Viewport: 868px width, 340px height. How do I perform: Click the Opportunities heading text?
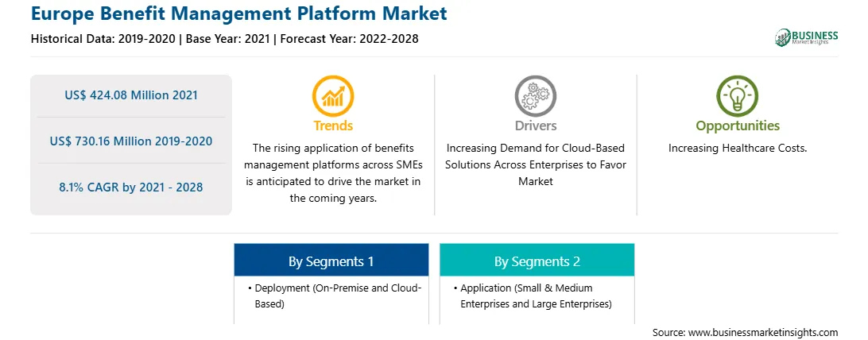pos(738,126)
